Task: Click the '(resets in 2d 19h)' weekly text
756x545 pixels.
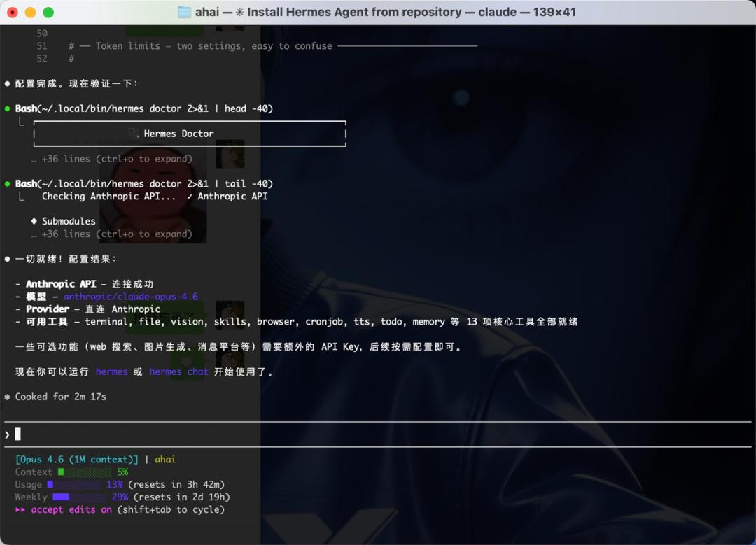Action: point(182,497)
